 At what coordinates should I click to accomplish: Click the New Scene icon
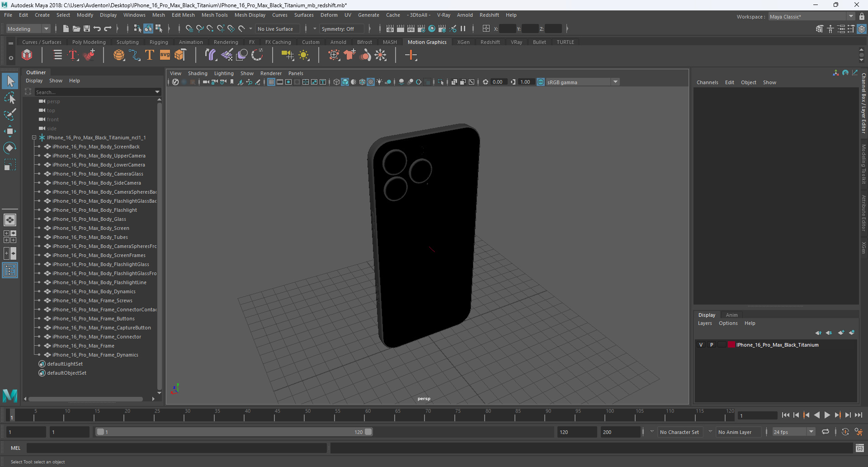(66, 29)
